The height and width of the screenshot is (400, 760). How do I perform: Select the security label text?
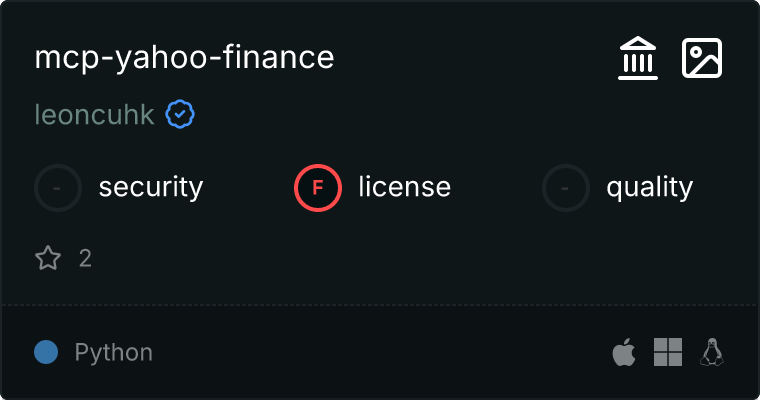151,187
